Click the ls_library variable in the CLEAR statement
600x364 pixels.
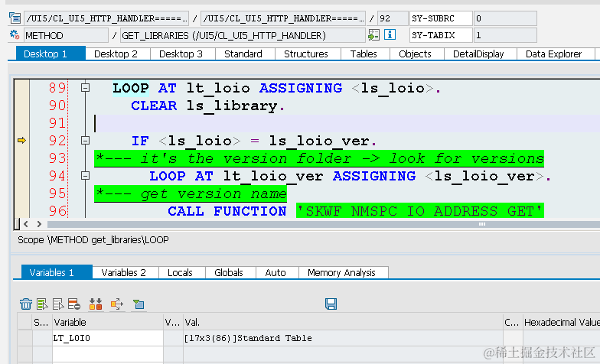tap(232, 106)
